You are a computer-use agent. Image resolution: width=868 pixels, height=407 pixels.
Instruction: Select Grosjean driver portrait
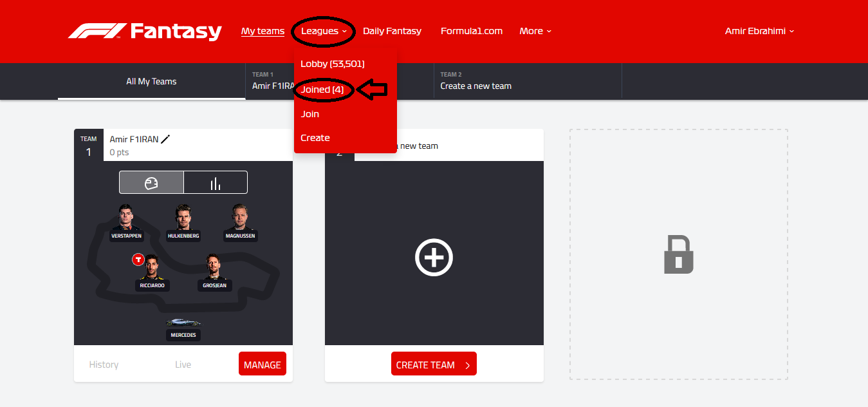click(215, 267)
